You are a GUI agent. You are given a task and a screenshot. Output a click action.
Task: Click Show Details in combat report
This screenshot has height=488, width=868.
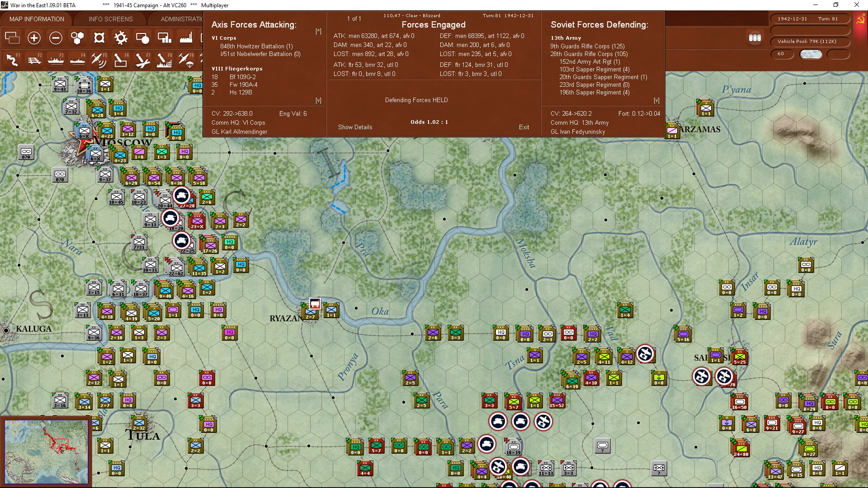tap(355, 127)
